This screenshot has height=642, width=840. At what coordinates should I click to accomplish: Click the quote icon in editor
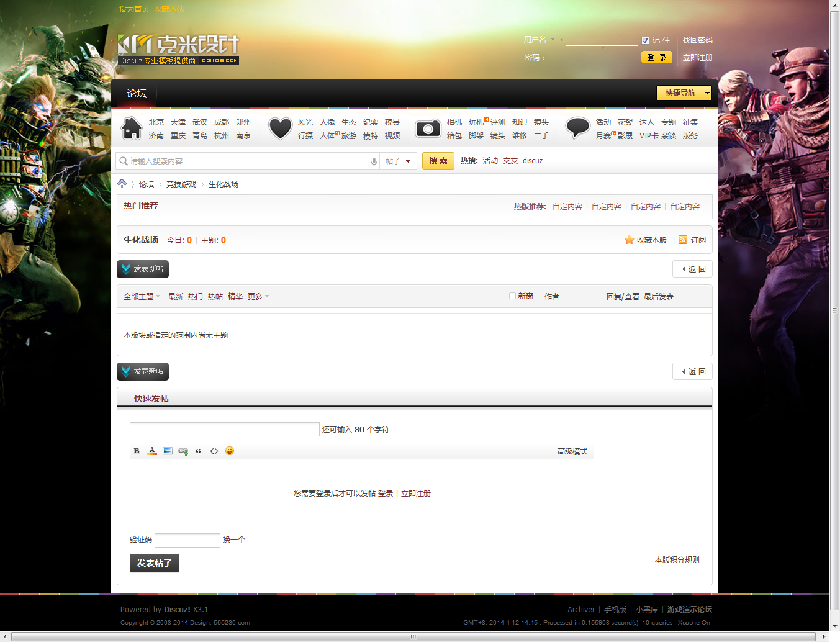coord(199,451)
